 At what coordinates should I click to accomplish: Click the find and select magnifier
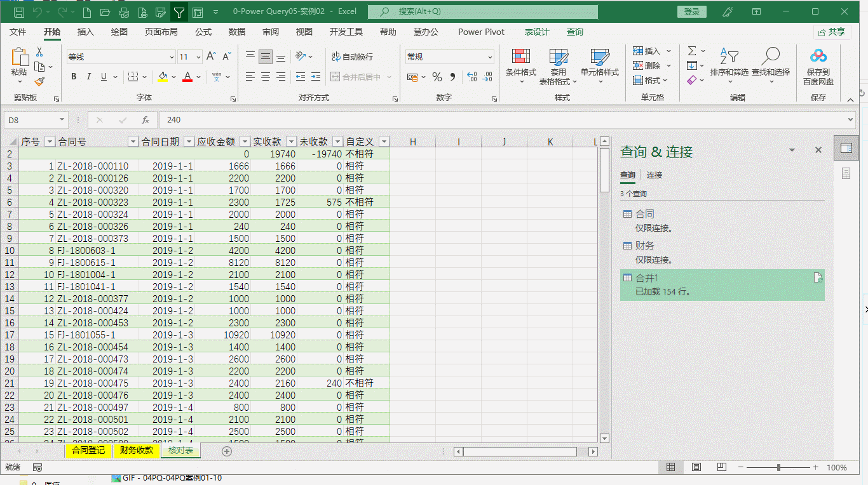point(771,56)
